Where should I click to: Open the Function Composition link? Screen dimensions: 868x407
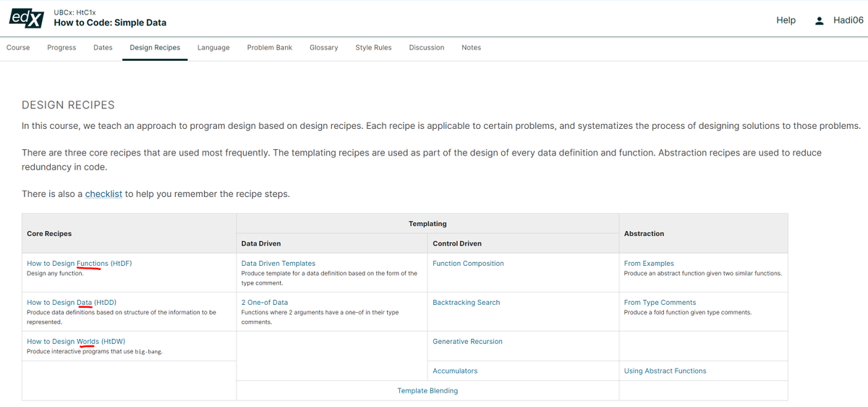coord(468,264)
